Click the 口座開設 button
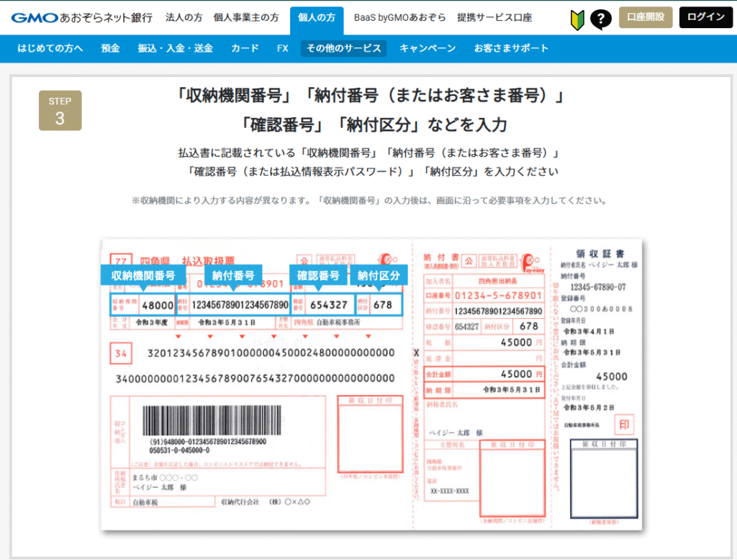This screenshot has width=737, height=560. click(x=646, y=17)
